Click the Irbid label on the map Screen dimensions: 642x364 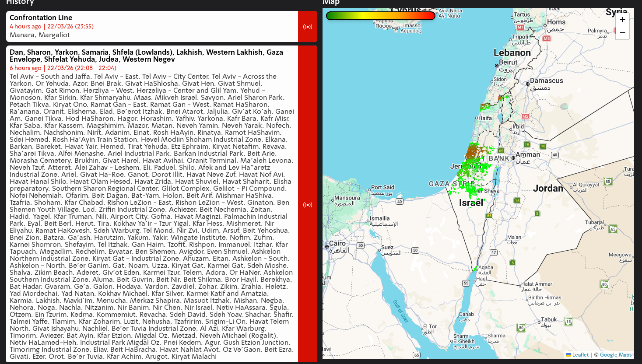pyautogui.click(x=517, y=129)
